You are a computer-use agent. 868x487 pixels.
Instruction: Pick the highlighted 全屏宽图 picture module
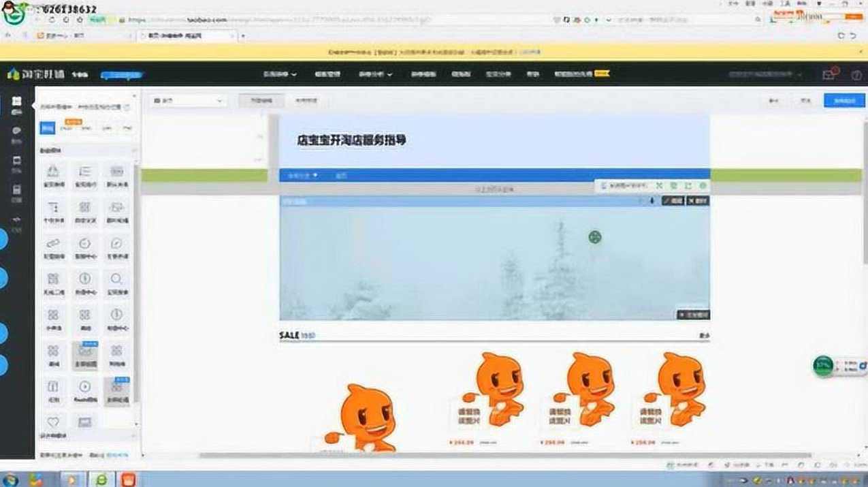(x=85, y=355)
